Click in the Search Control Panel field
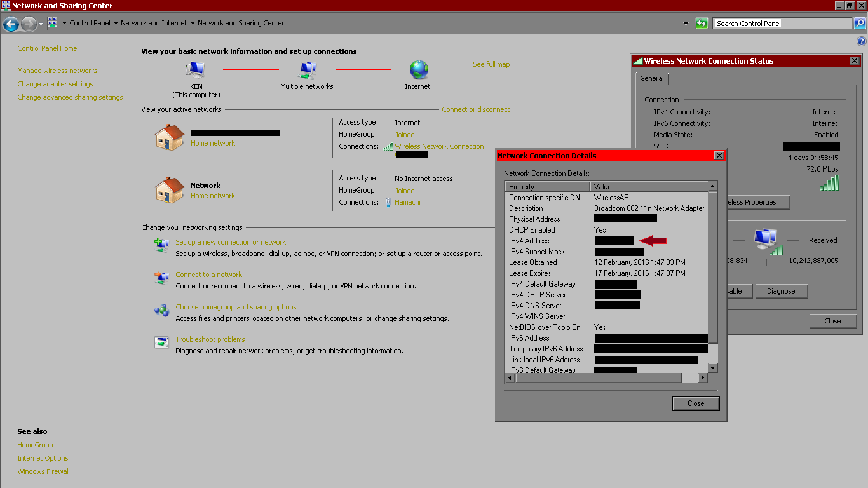The image size is (868, 488). click(782, 24)
